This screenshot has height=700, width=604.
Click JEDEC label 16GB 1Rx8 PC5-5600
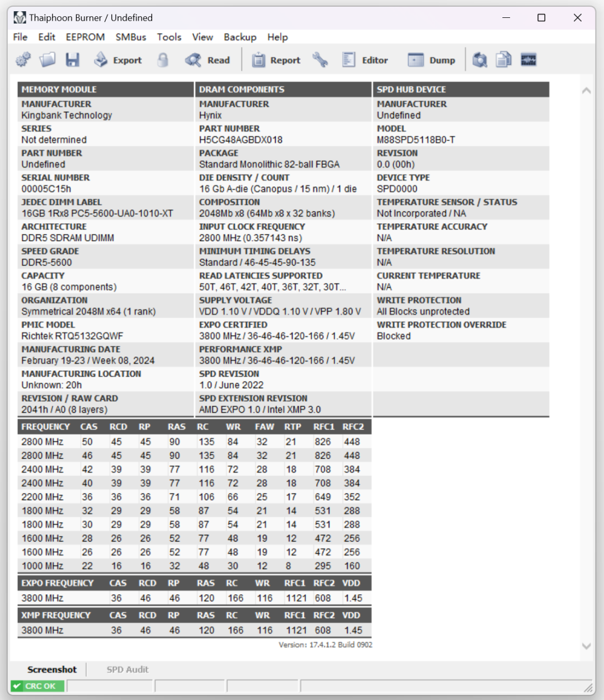pyautogui.click(x=97, y=214)
